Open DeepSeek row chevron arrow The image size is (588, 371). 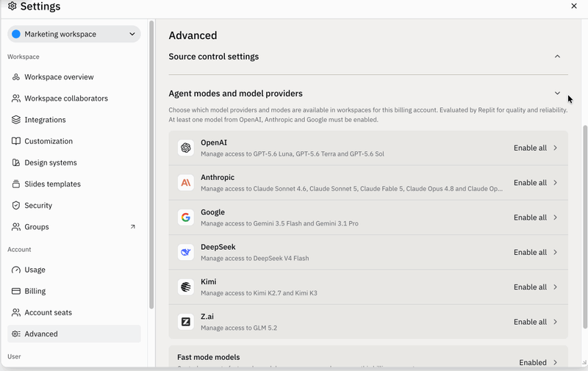pyautogui.click(x=556, y=252)
